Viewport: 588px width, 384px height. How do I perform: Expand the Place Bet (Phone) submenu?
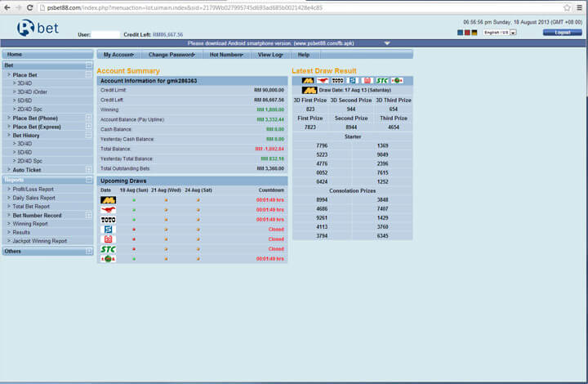(88, 118)
